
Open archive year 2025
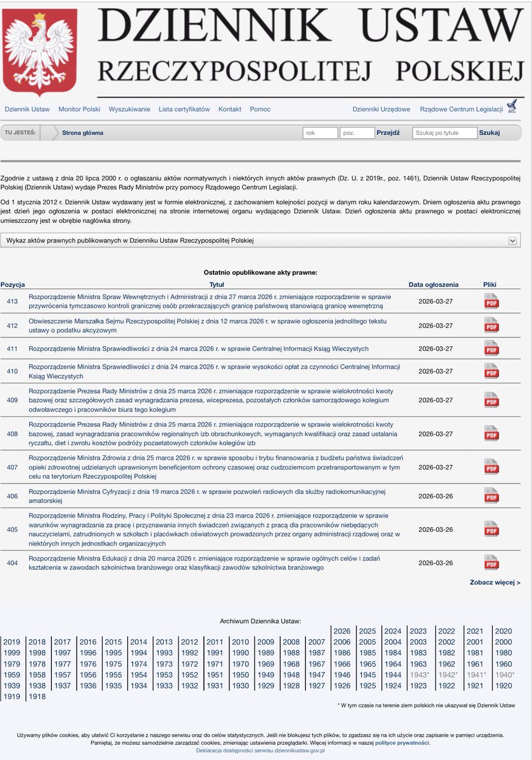pyautogui.click(x=367, y=631)
